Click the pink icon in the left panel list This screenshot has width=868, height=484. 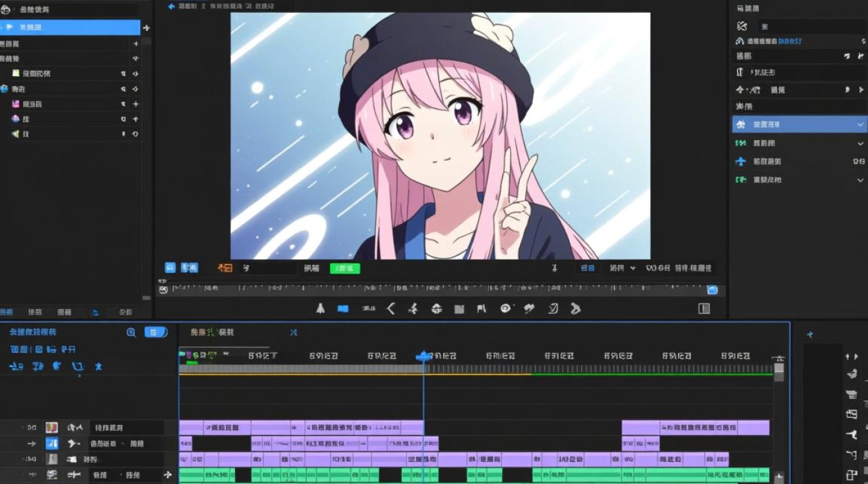coord(16,104)
